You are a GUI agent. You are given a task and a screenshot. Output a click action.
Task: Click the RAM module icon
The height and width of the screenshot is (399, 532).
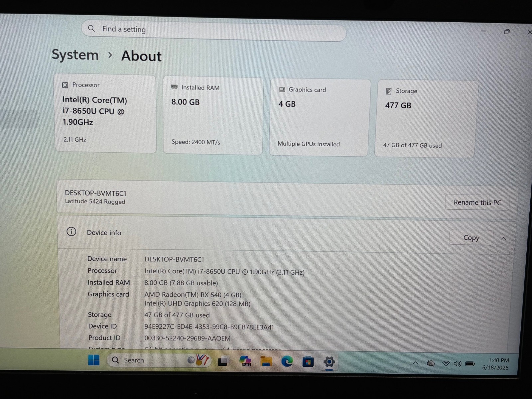(175, 87)
